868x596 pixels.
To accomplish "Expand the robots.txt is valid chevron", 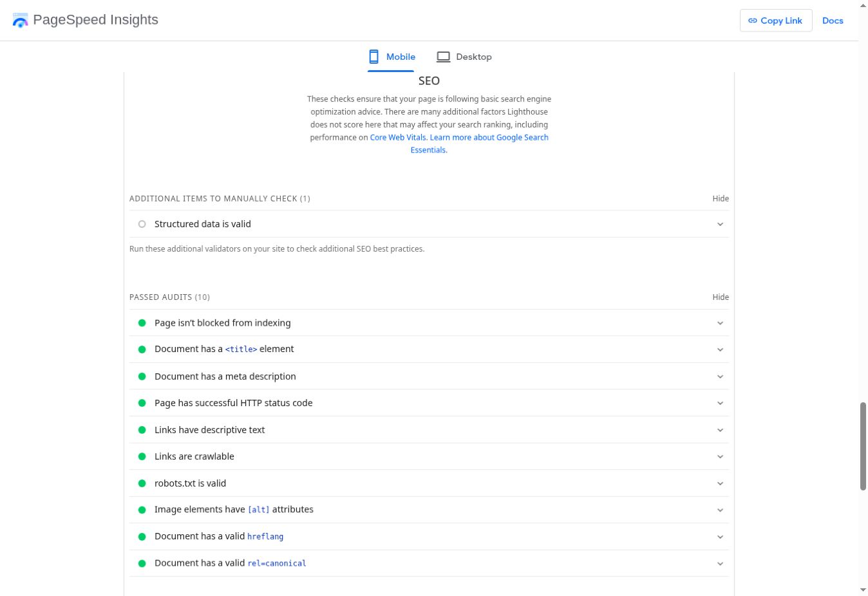I will coord(721,483).
